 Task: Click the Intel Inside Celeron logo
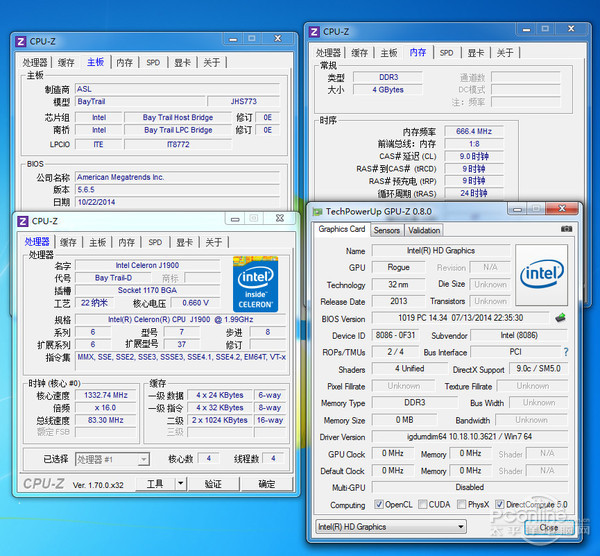coord(255,284)
